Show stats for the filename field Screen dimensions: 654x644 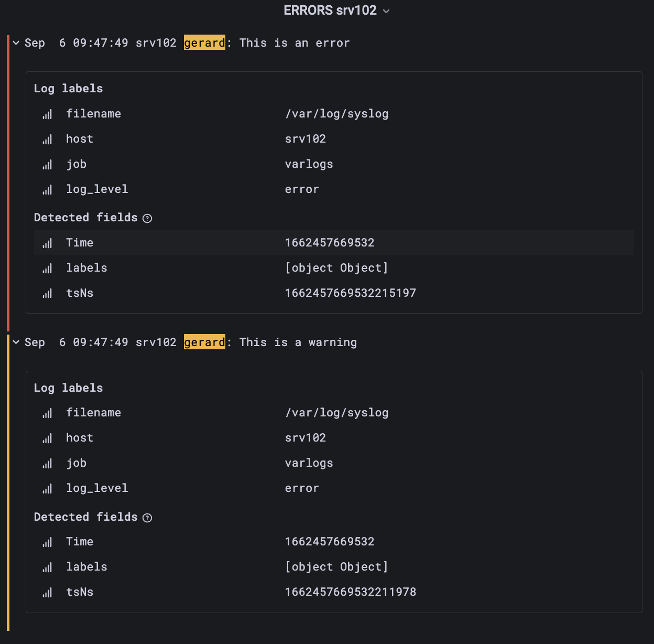[47, 114]
